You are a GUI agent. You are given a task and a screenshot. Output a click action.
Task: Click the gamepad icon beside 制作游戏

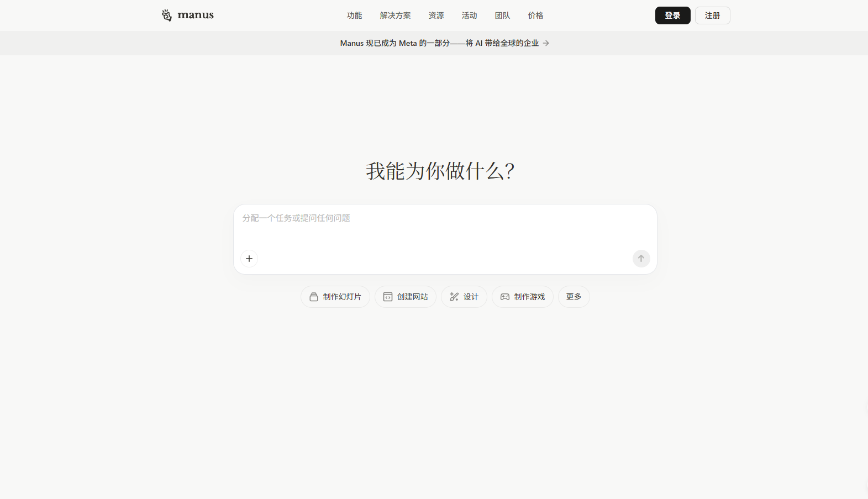pos(505,297)
